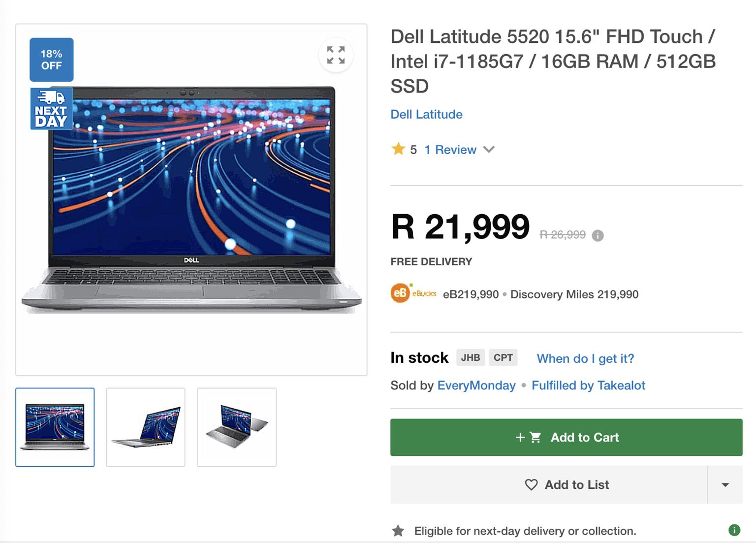Screen dimensions: 756x543
Task: Click the grey info icon beside R 26,999
Action: click(x=598, y=236)
